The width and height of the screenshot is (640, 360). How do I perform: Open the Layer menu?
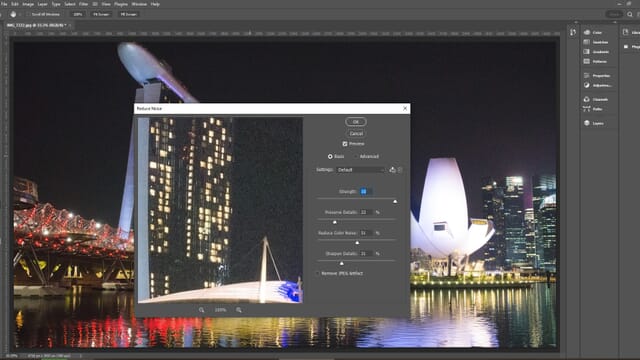point(42,4)
